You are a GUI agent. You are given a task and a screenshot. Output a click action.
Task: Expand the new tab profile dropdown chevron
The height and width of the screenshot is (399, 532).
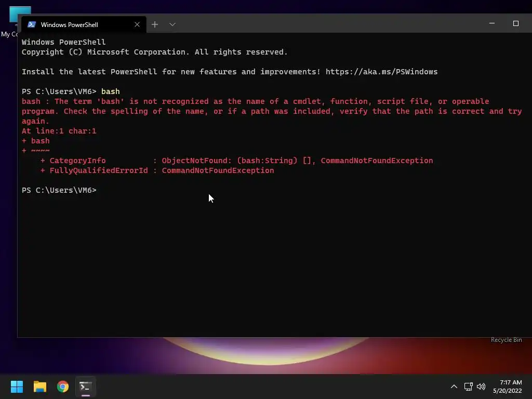pyautogui.click(x=172, y=24)
